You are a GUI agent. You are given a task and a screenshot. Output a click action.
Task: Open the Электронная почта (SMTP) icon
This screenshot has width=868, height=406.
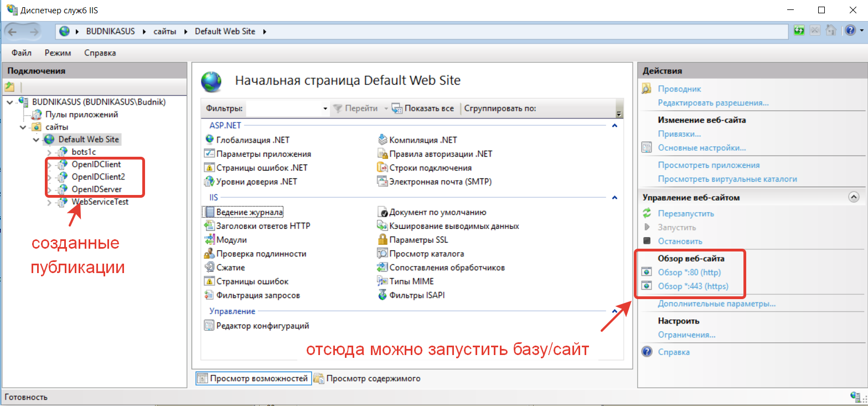point(382,181)
